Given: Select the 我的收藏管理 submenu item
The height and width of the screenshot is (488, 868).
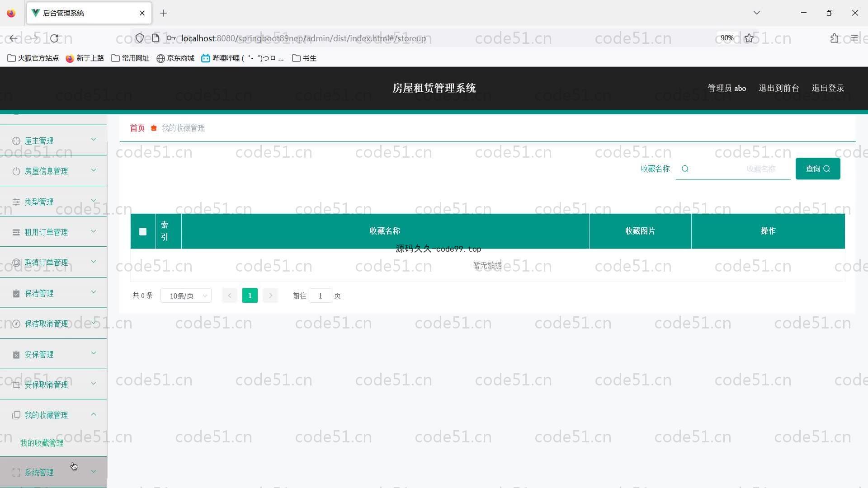Looking at the screenshot, I should click(x=42, y=443).
